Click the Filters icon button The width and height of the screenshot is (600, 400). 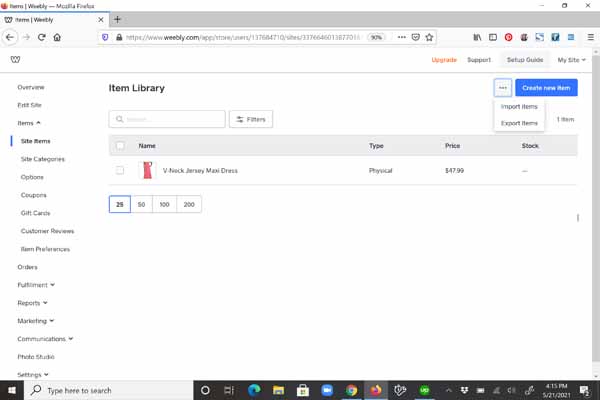[251, 119]
